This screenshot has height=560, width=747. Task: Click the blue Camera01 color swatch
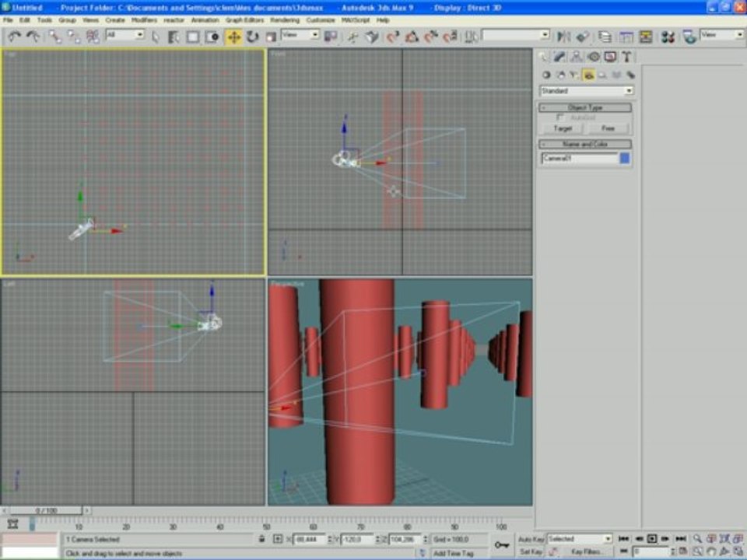[x=625, y=159]
